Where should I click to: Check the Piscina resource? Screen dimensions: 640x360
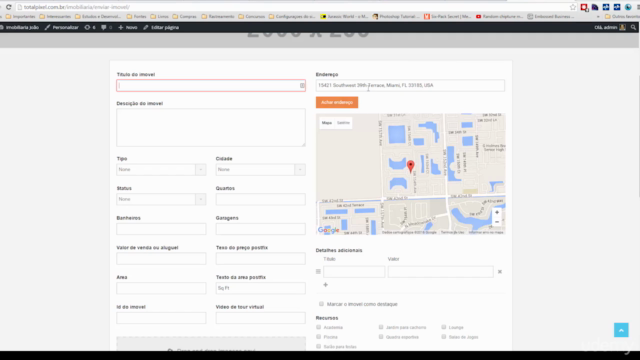[x=318, y=337]
